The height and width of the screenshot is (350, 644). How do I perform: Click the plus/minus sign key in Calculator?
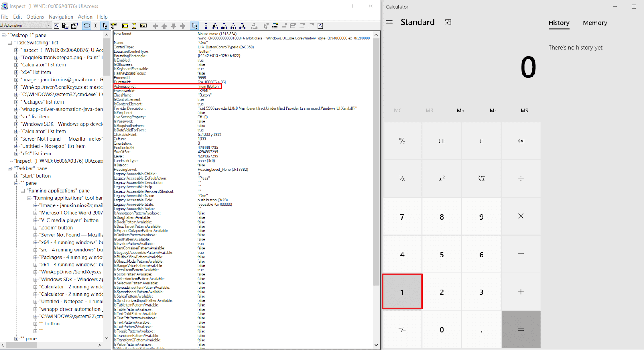point(402,329)
